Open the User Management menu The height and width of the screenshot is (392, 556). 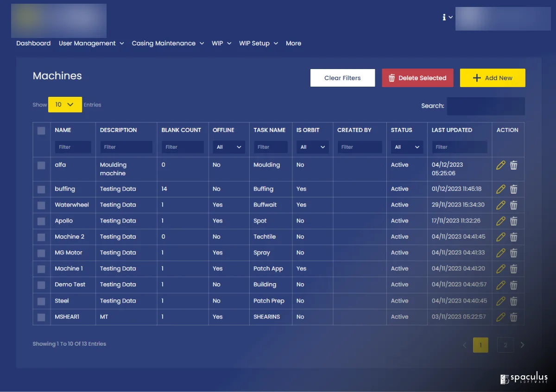point(91,43)
